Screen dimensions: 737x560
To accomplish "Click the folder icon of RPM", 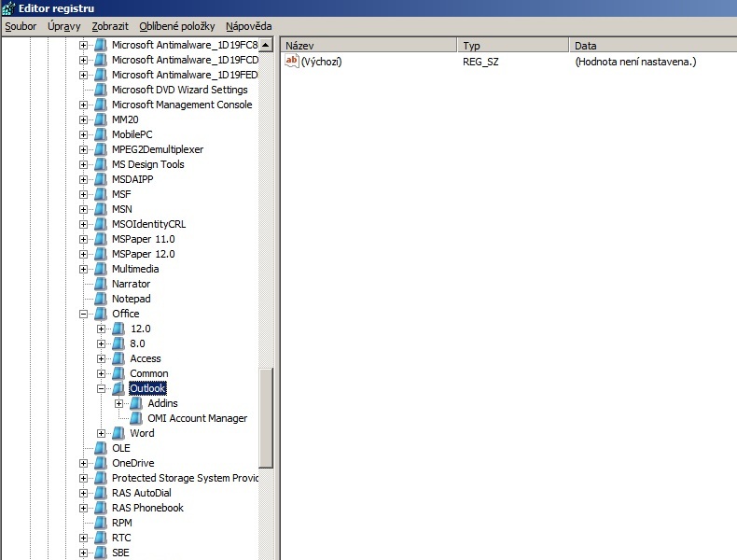I will (101, 523).
